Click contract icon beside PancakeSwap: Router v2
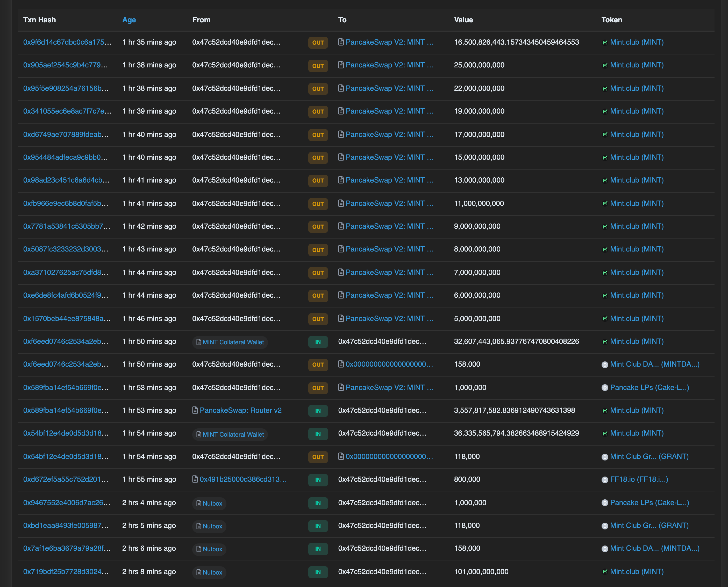The width and height of the screenshot is (728, 587). (195, 410)
